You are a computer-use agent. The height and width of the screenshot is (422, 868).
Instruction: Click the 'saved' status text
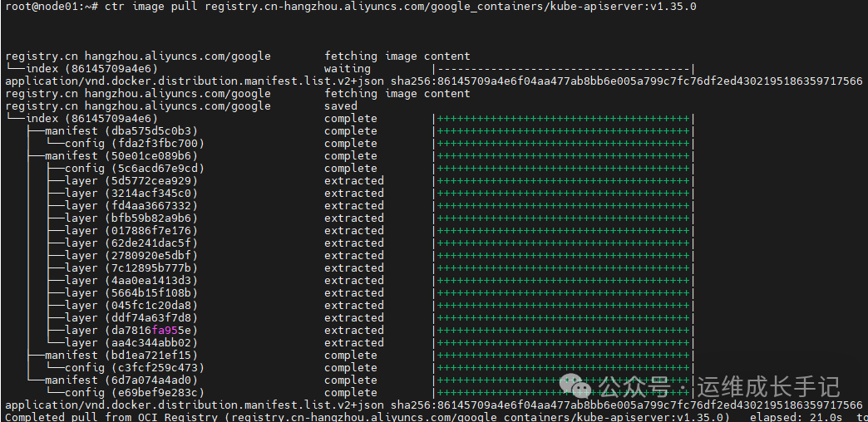[341, 105]
